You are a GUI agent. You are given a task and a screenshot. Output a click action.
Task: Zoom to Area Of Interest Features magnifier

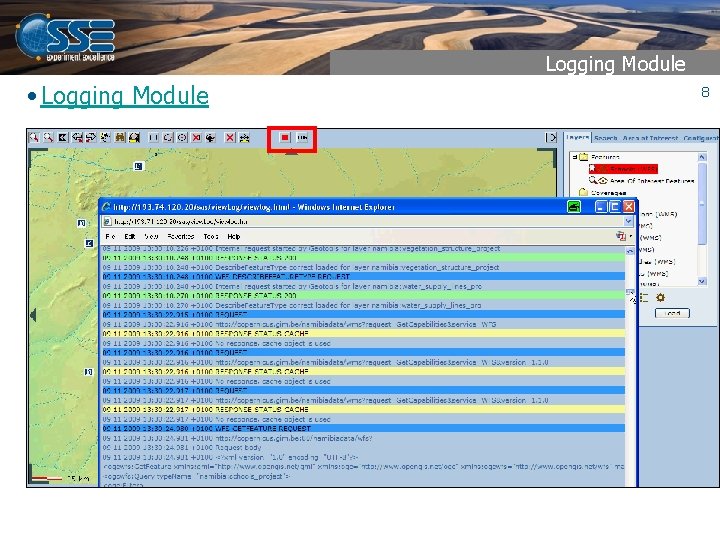coord(593,180)
